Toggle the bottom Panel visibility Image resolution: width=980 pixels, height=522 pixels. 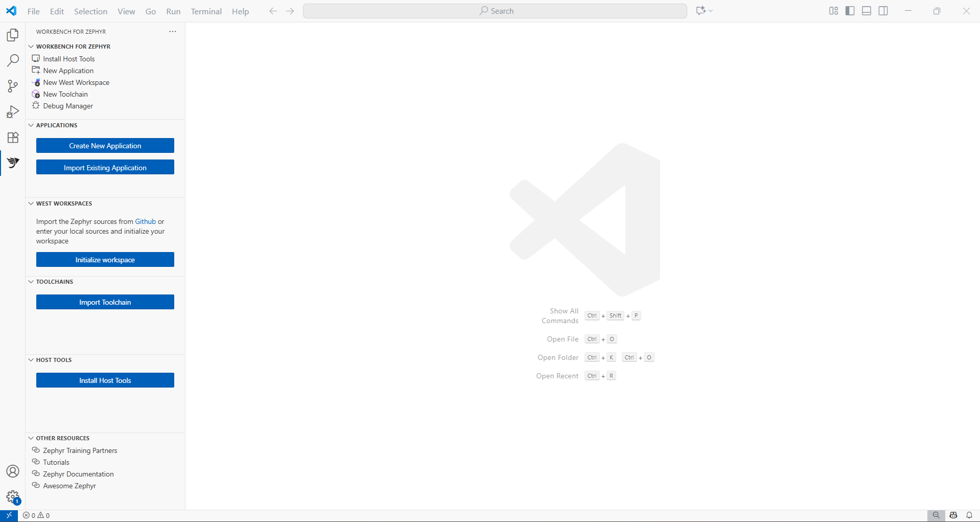click(x=866, y=10)
